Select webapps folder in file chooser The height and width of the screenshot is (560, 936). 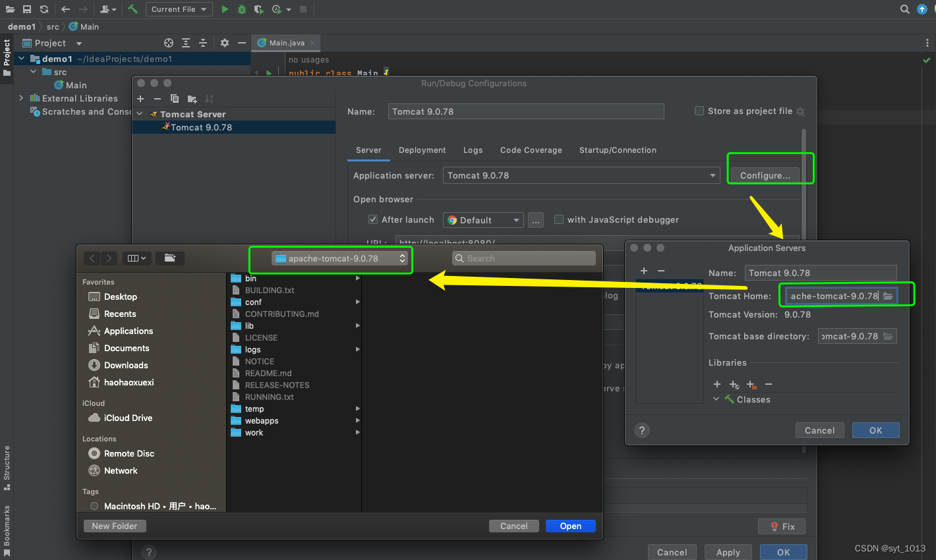click(295, 420)
